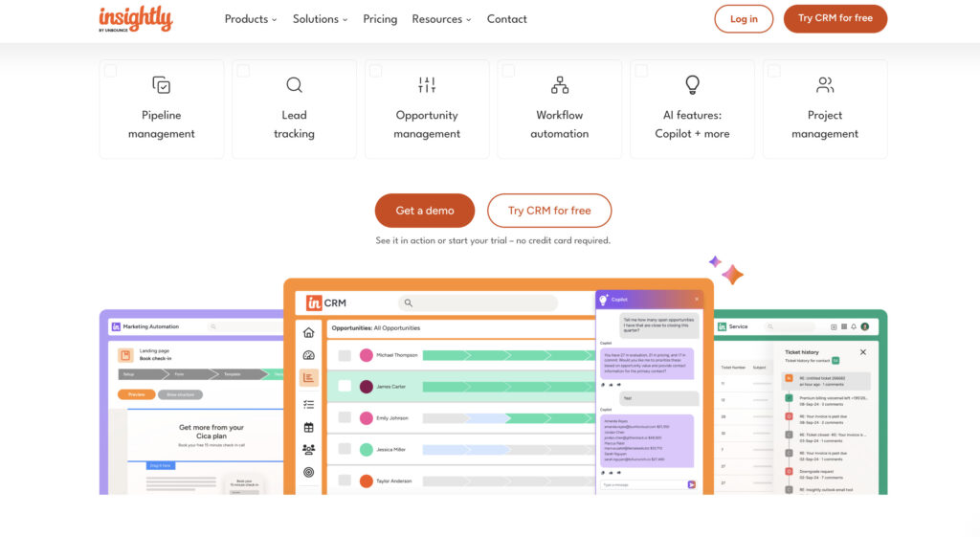Click the home icon in CRM sidebar
The image size is (980, 537).
(309, 332)
